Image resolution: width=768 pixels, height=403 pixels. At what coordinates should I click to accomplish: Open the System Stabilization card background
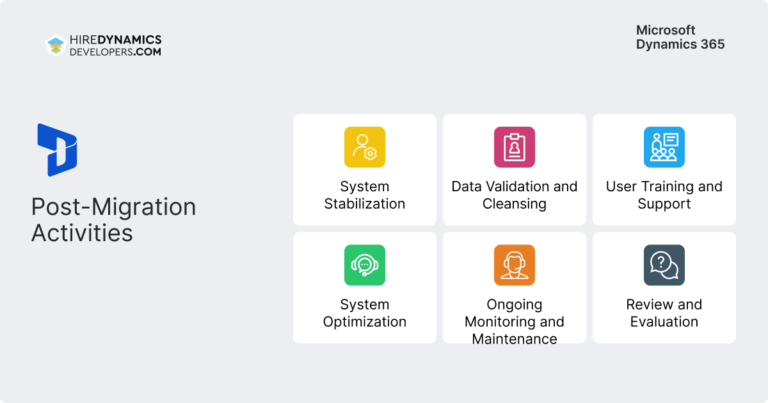click(364, 169)
